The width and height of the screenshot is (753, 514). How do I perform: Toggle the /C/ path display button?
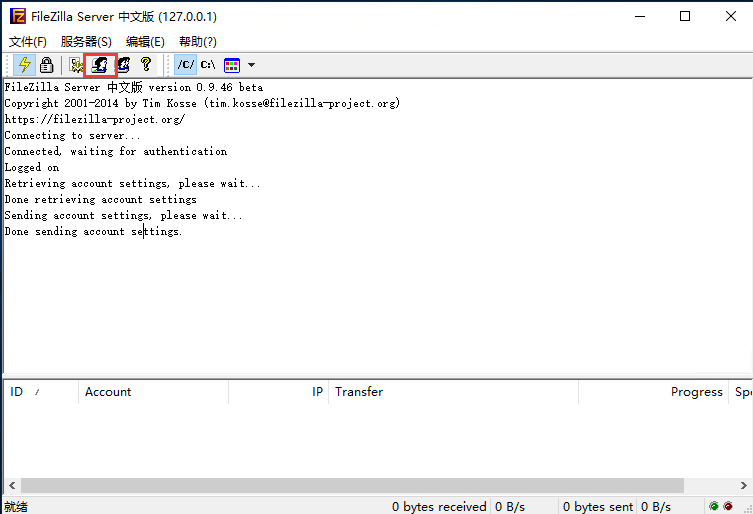tap(186, 64)
